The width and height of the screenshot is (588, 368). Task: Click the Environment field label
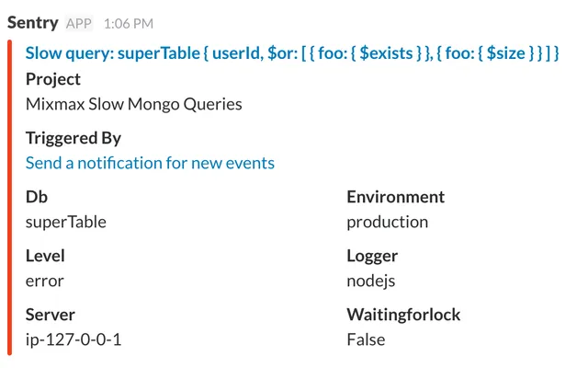(396, 197)
